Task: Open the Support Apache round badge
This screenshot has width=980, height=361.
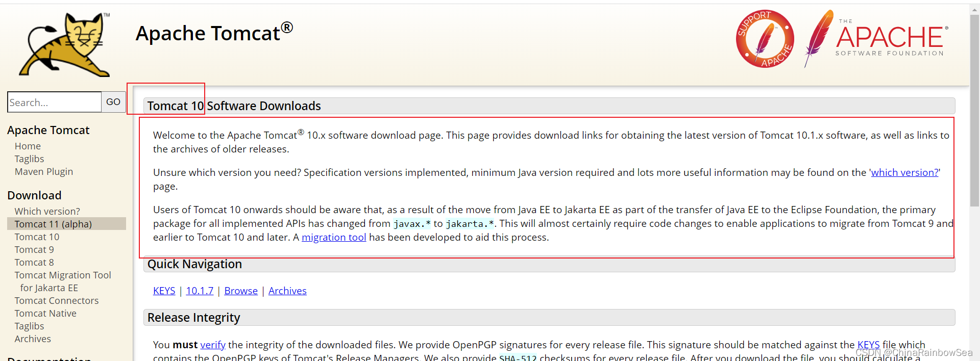Action: click(x=765, y=39)
